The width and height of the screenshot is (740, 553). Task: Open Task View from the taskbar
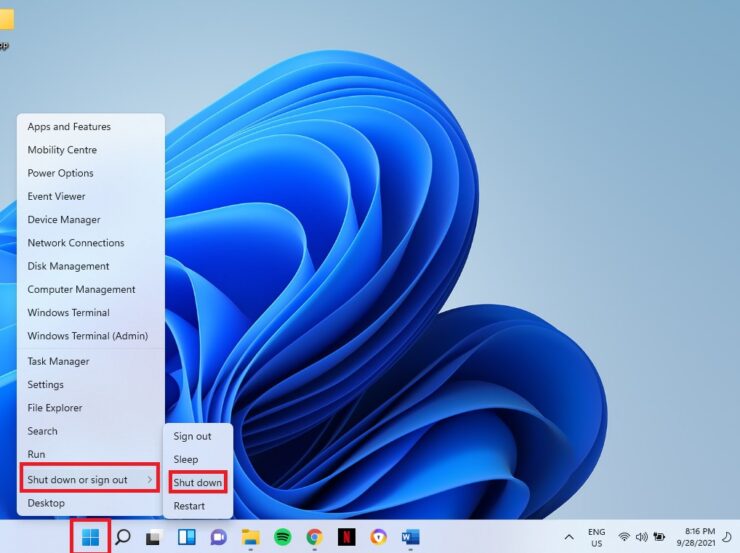click(x=154, y=537)
